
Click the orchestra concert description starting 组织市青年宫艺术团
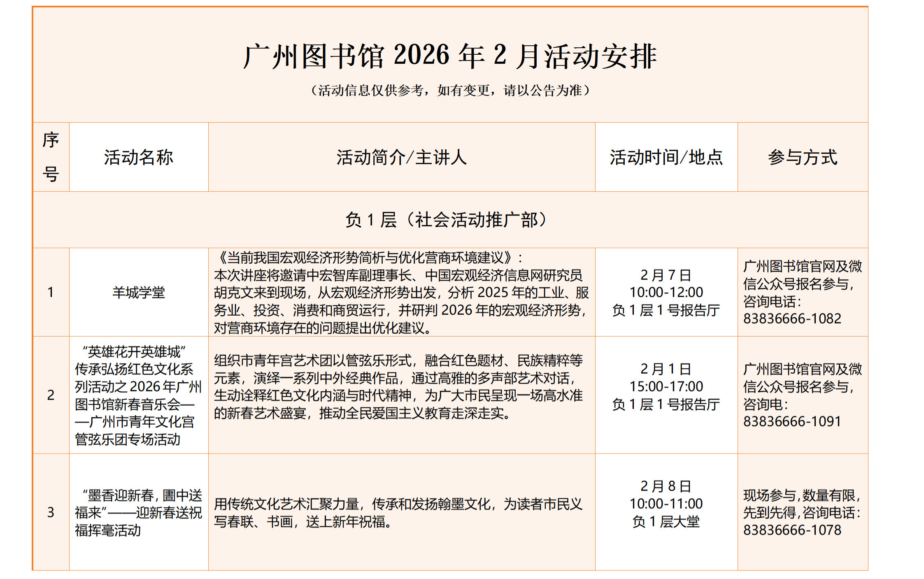pyautogui.click(x=398, y=387)
